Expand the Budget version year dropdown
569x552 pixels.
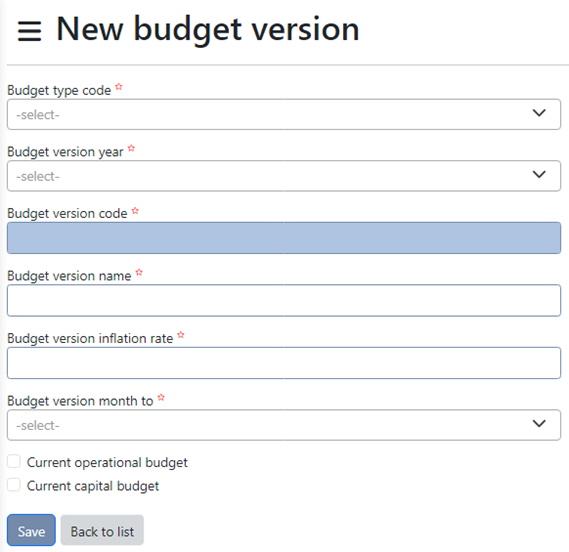(284, 176)
